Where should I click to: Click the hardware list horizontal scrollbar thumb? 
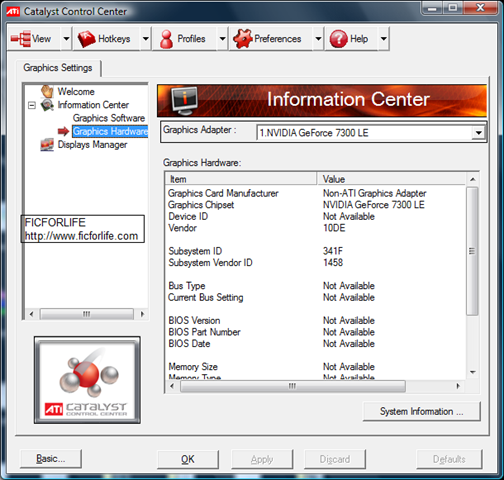click(293, 386)
